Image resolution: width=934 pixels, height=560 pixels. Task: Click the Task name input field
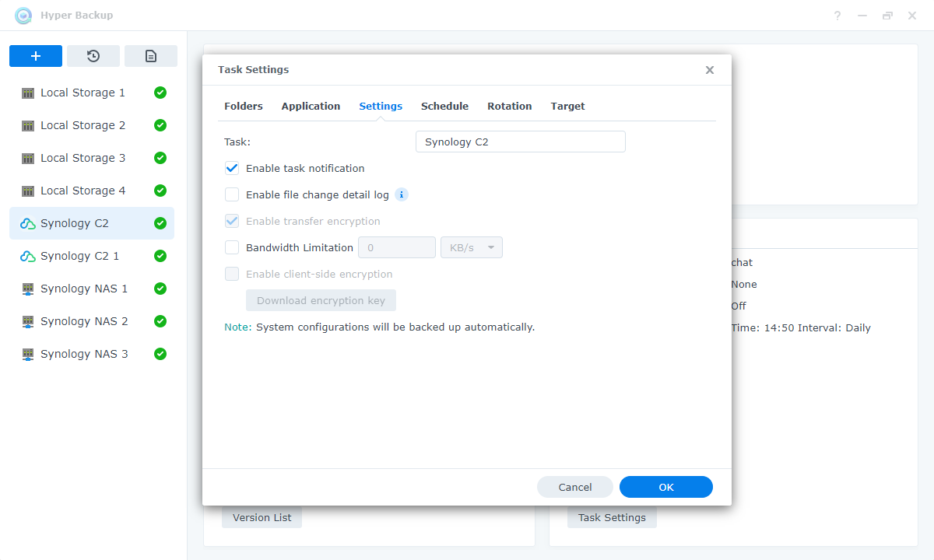coord(520,142)
